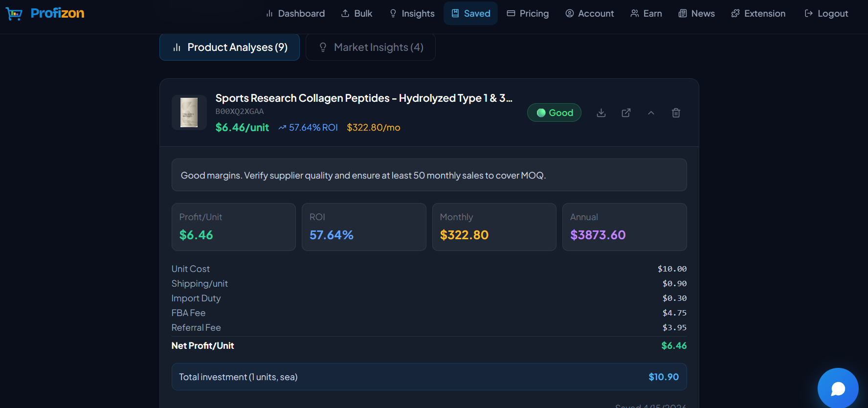Open the Pricing page
868x408 pixels.
point(528,14)
